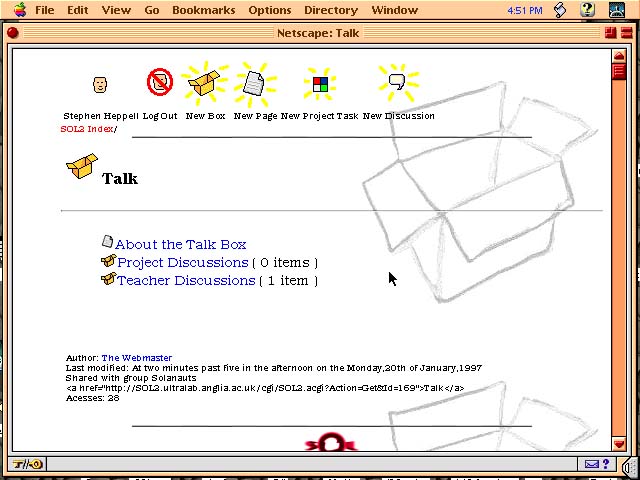Click box icon beside Project Discussions

(x=109, y=260)
